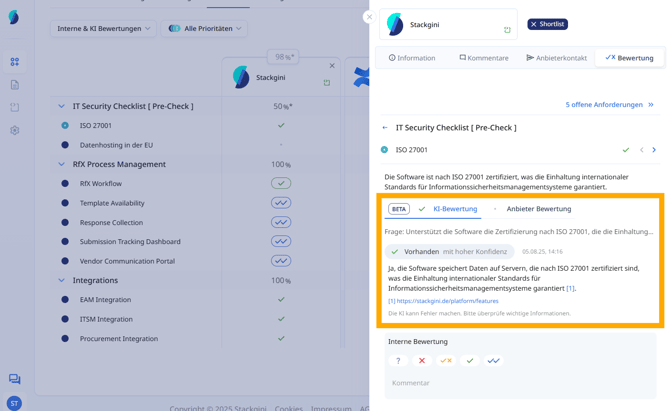Open the Alle Prioritäten dropdown

point(205,29)
